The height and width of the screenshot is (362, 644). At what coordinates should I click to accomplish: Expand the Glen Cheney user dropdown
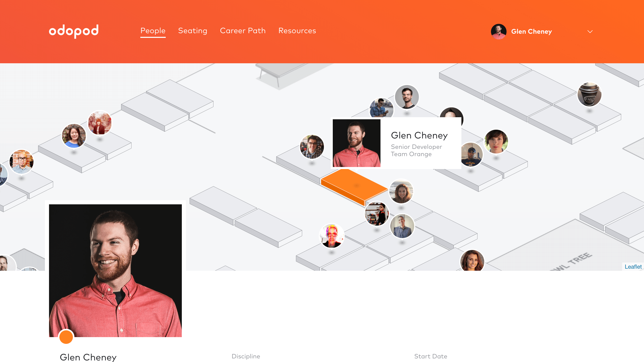(590, 31)
